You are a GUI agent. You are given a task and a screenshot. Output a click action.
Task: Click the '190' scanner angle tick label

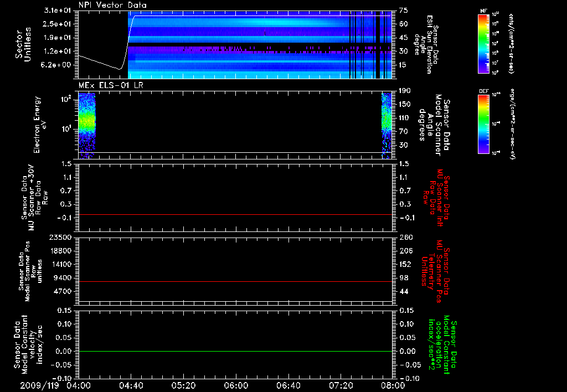pos(405,91)
